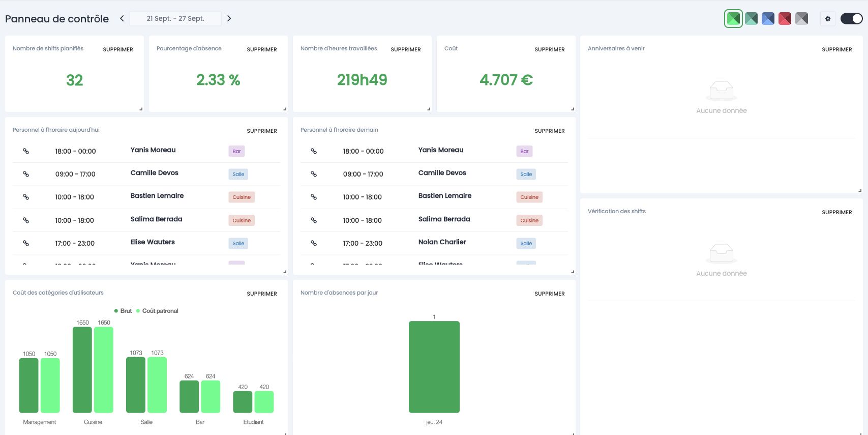Image resolution: width=868 pixels, height=435 pixels.
Task: Go to next week arrow
Action: [x=229, y=18]
